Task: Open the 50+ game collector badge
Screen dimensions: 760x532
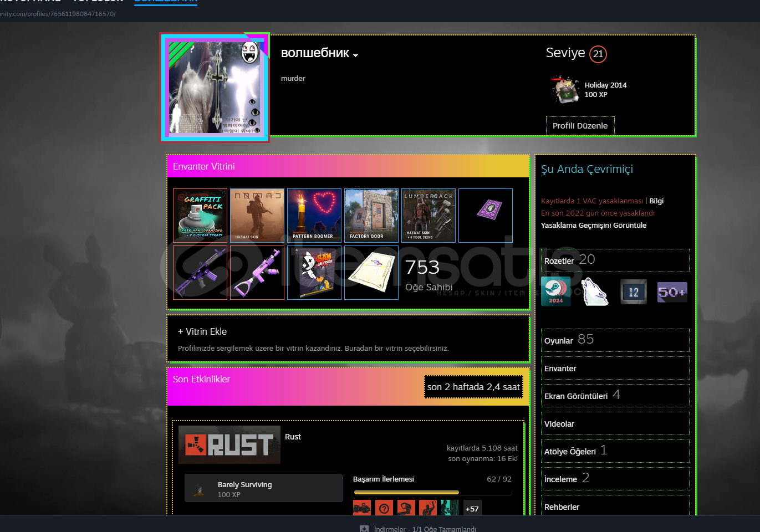Action: pyautogui.click(x=672, y=292)
